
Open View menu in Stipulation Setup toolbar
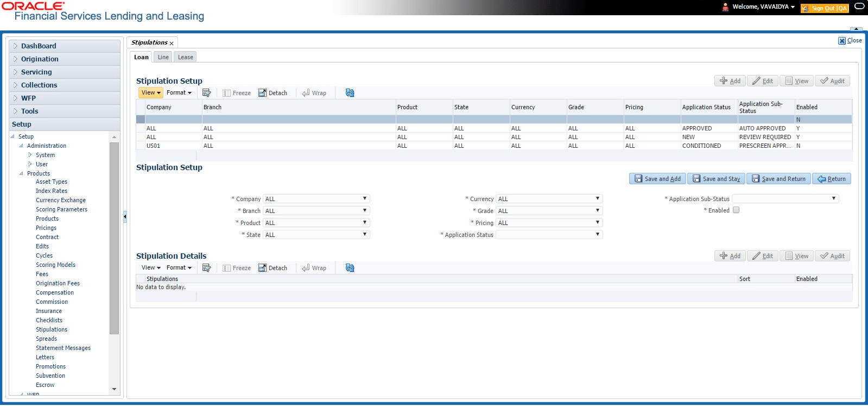(x=150, y=93)
